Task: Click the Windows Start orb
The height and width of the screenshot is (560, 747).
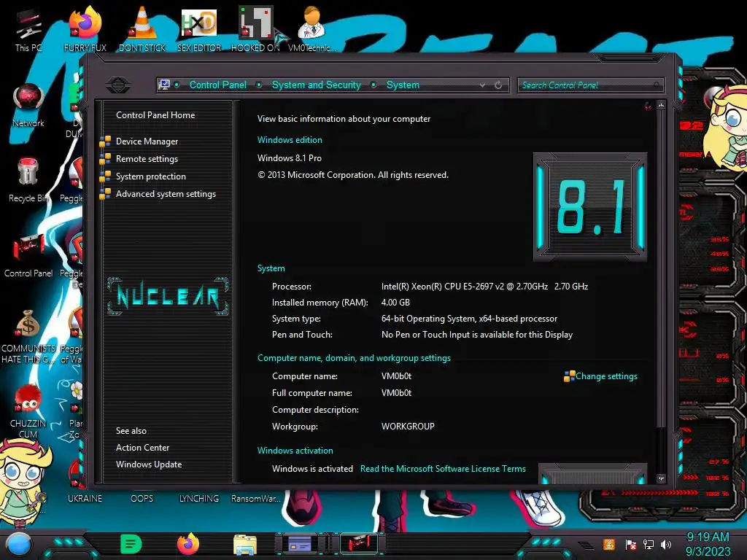Action: pyautogui.click(x=20, y=544)
